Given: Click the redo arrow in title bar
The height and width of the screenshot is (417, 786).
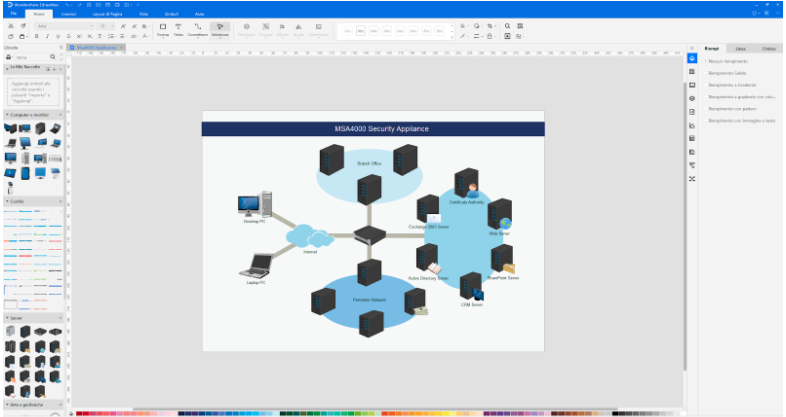Looking at the screenshot, I should click(79, 5).
